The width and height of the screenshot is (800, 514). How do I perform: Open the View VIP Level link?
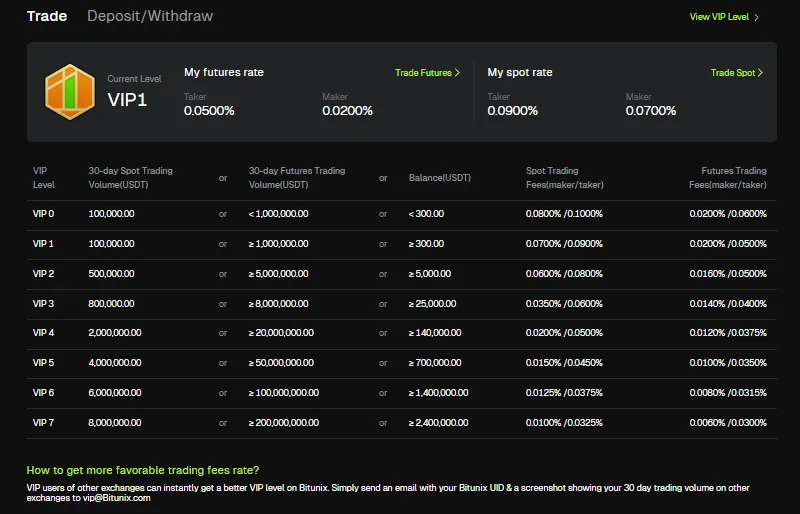pos(724,17)
